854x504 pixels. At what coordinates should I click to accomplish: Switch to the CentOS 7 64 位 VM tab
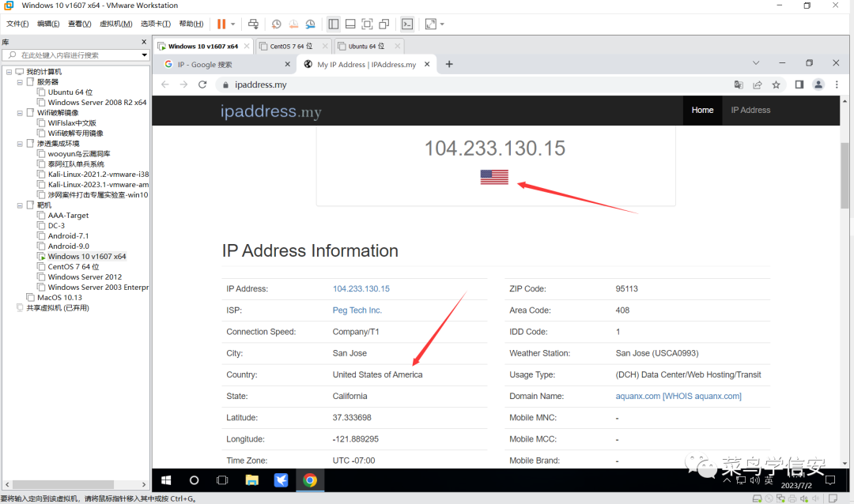point(291,47)
